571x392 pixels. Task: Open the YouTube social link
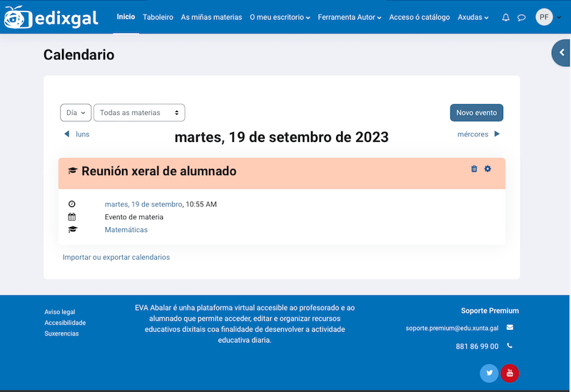[510, 373]
